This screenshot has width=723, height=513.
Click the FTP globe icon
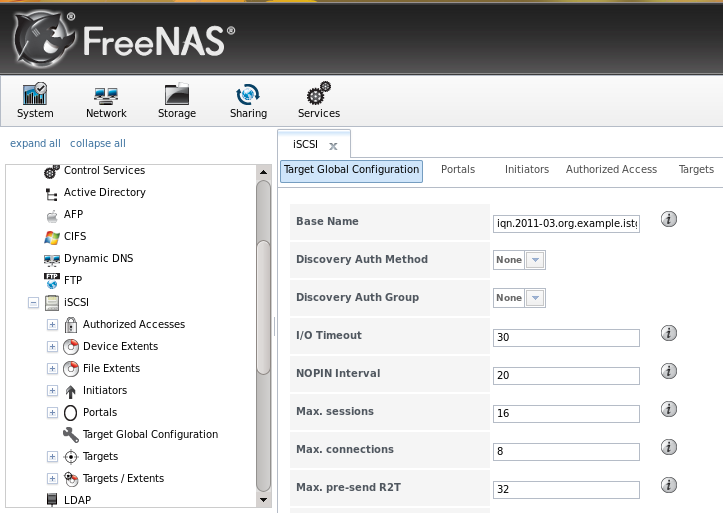click(52, 281)
